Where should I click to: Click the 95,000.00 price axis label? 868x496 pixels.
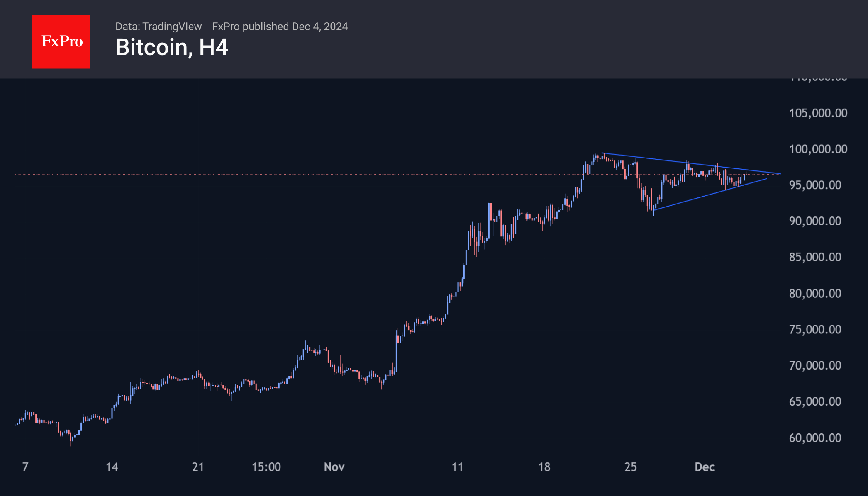tap(815, 185)
